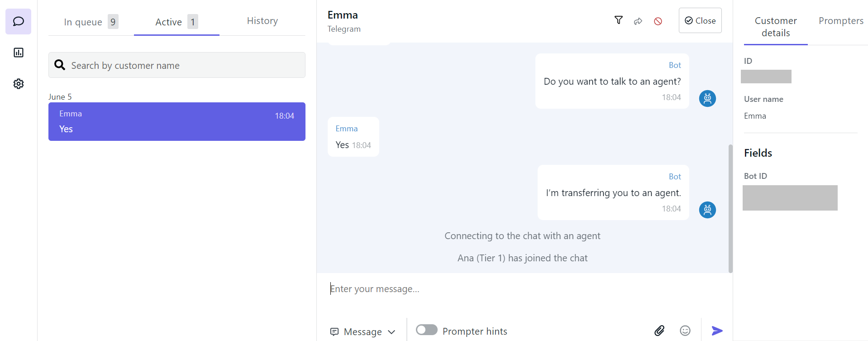Expand the Message type dropdown
The width and height of the screenshot is (868, 341).
(363, 331)
